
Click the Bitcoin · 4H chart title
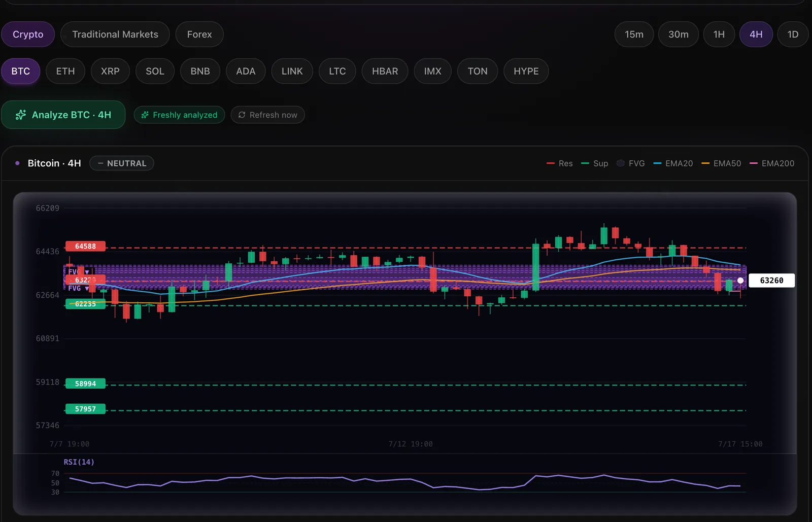pos(54,163)
